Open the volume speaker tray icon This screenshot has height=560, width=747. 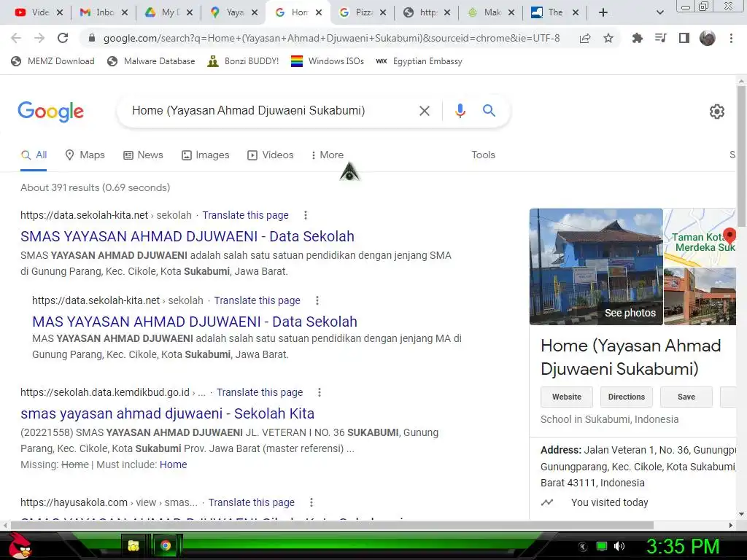[619, 546]
